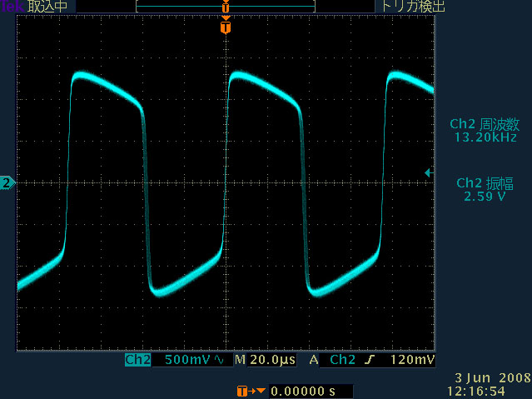This screenshot has width=532, height=399.
Task: Open the M 20.0µs timebase readout
Action: click(x=265, y=361)
